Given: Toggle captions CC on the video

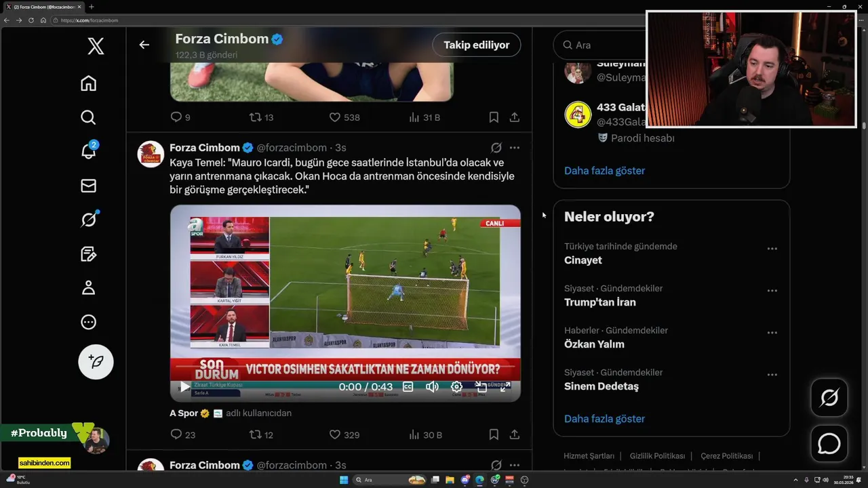Looking at the screenshot, I should pos(408,387).
